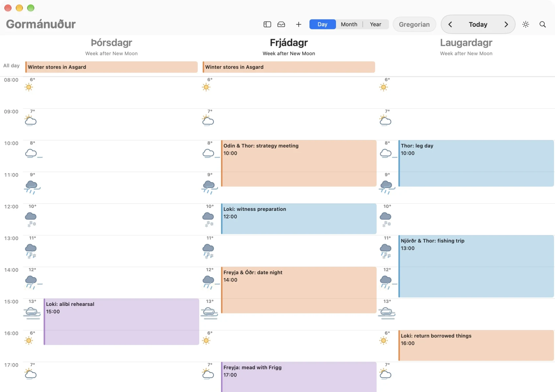Click partly cloudy icon at 17:00 on Þórsdagr

(30, 374)
